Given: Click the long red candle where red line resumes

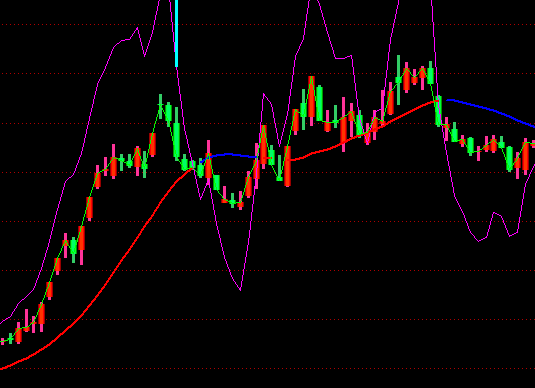Looking at the screenshot, I should (287, 166).
